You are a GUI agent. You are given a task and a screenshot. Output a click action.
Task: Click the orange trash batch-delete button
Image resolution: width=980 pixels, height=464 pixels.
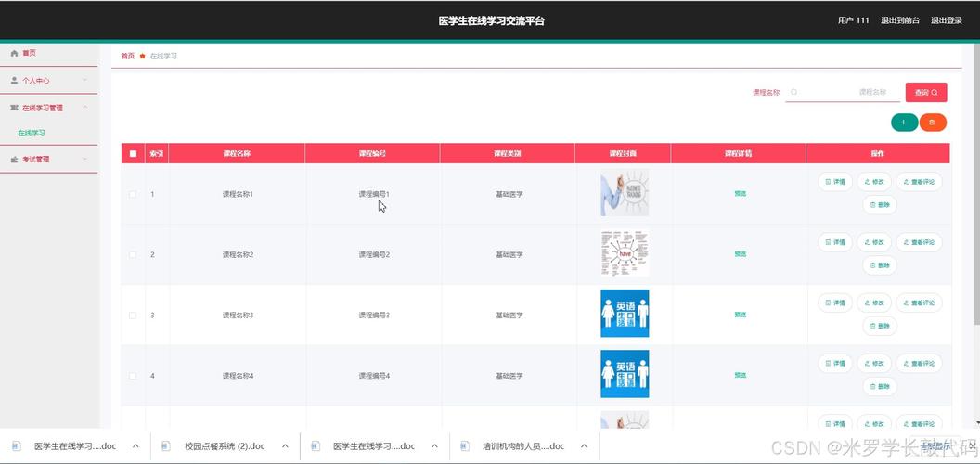click(933, 122)
